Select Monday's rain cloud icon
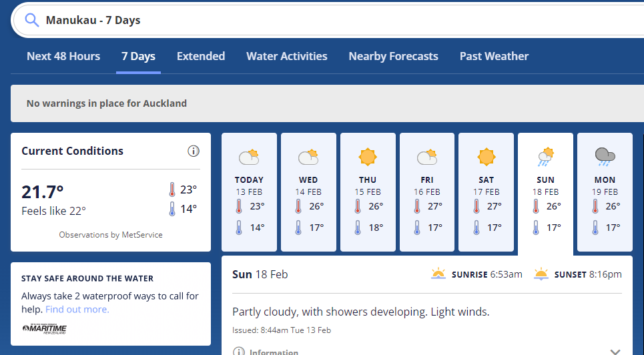644x355 pixels. pyautogui.click(x=605, y=157)
